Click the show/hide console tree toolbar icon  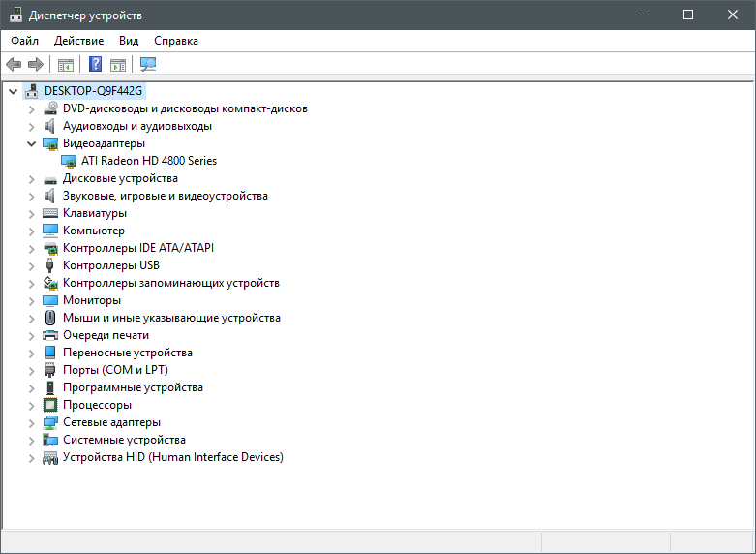[66, 65]
